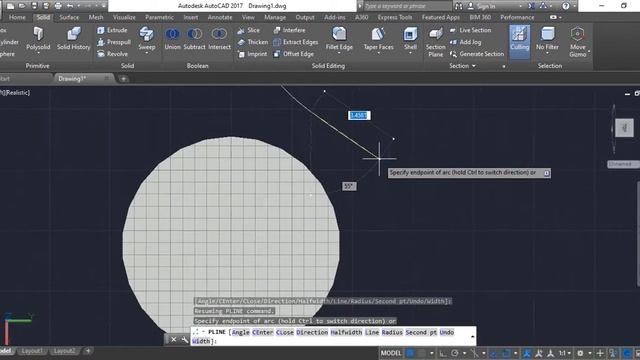Screen dimensions: 640x360
Task: Toggle the MODEL space button in status bar
Action: [x=391, y=353]
